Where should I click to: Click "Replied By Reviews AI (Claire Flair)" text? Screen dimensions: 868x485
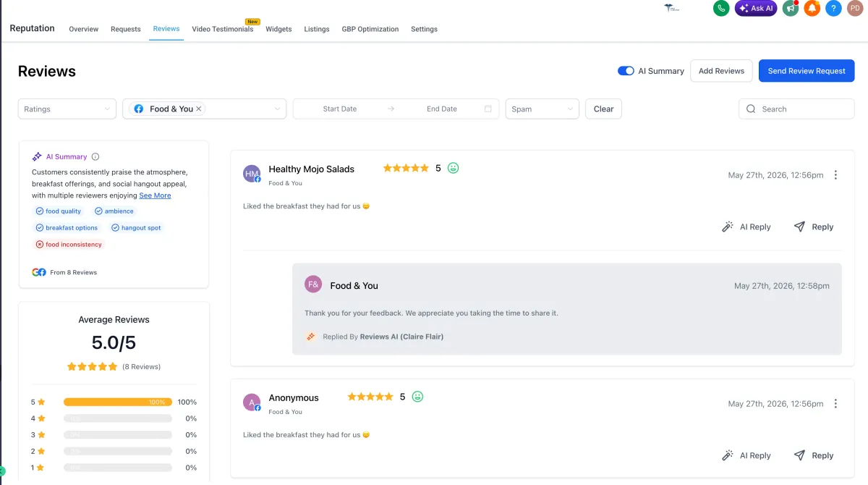(383, 337)
